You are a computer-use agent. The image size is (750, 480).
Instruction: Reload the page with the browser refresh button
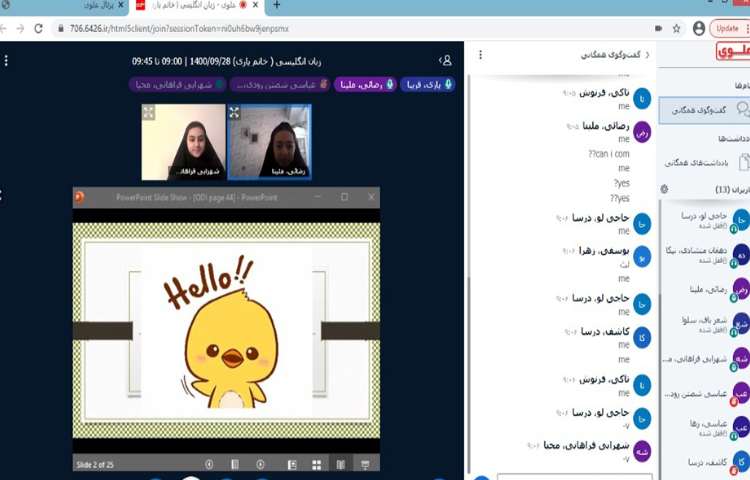pos(39,29)
